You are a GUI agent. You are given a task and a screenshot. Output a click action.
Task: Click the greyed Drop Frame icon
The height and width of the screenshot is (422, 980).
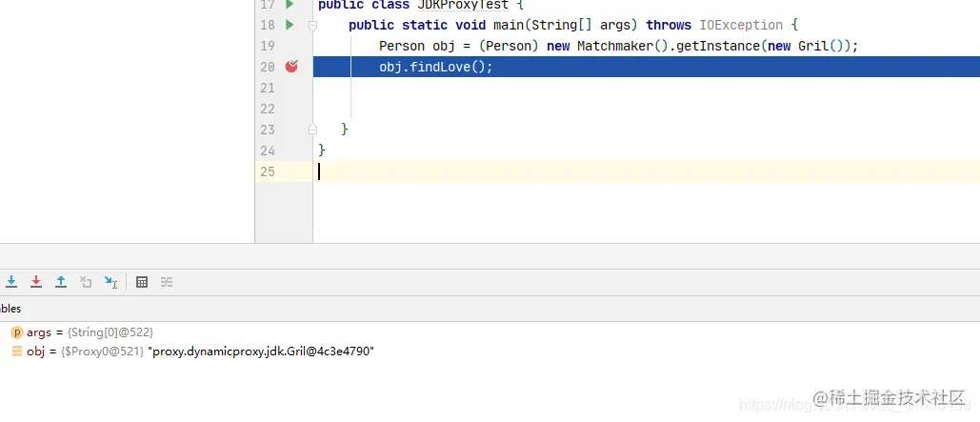86,282
